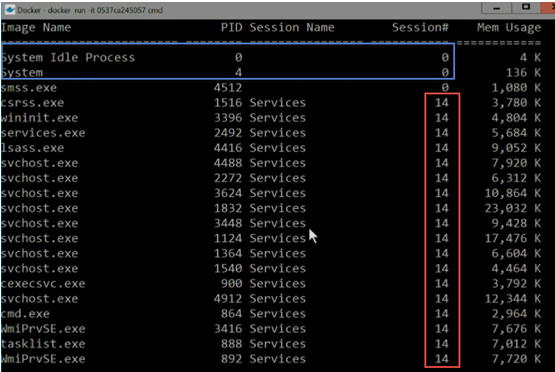The image size is (555, 372).
Task: Select 'System Idle Process' row text
Action: click(x=69, y=57)
